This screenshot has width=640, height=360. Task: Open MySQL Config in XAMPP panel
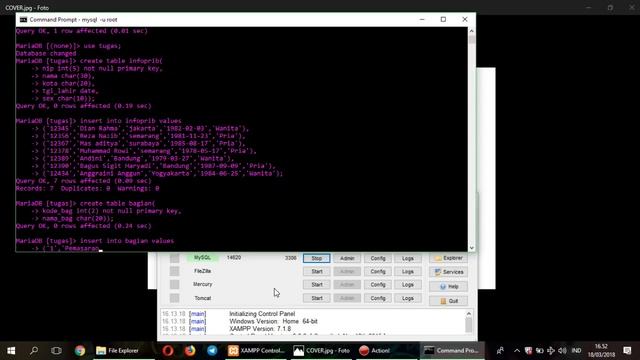click(x=378, y=258)
